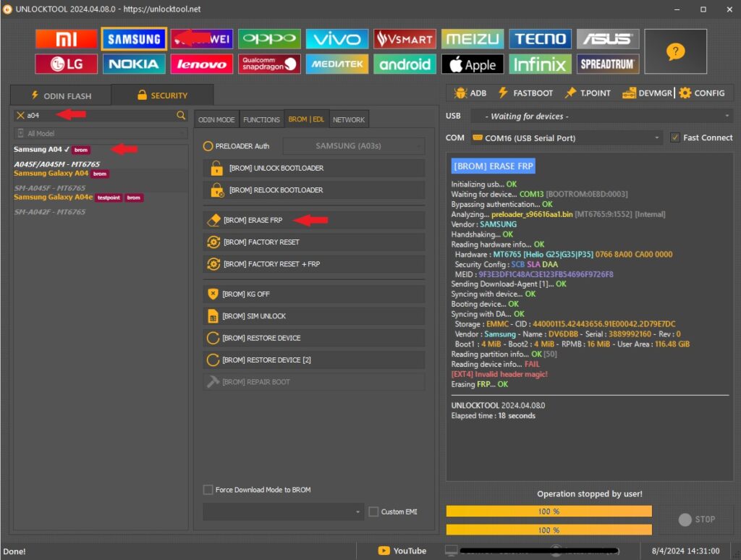
Task: Click the search magnifier icon
Action: [181, 115]
